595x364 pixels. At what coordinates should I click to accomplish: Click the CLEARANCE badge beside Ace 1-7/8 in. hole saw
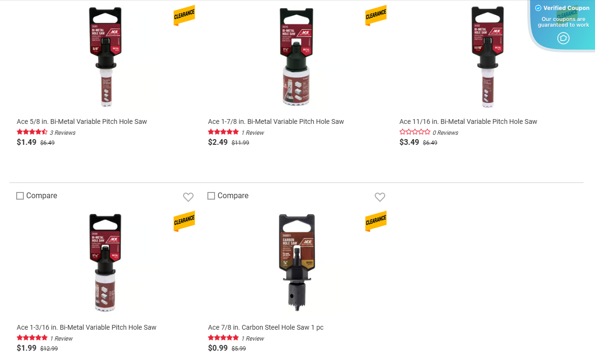click(x=376, y=15)
